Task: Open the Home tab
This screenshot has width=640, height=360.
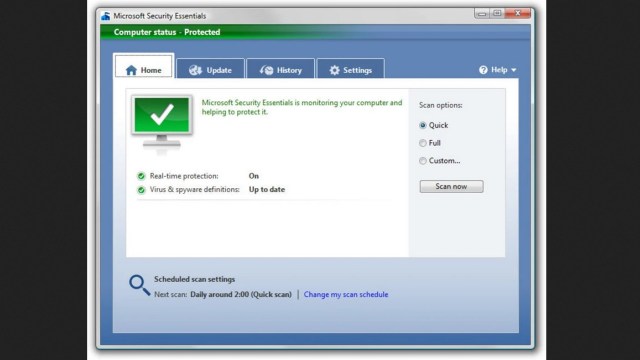Action: 144,66
